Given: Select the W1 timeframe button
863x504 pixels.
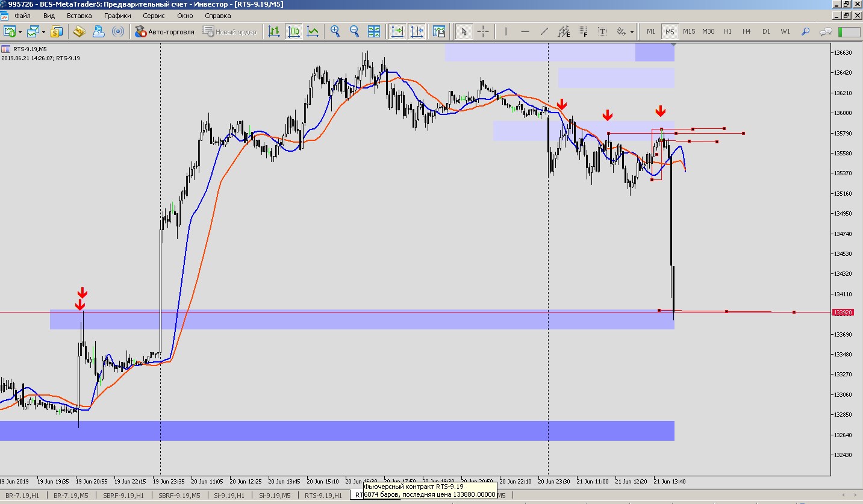Looking at the screenshot, I should [x=785, y=31].
